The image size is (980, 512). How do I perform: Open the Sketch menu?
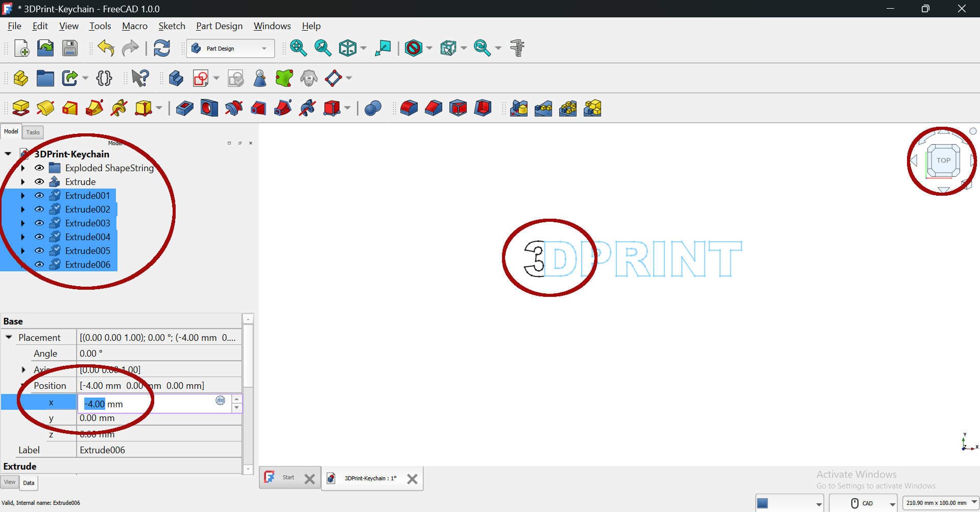pos(172,26)
